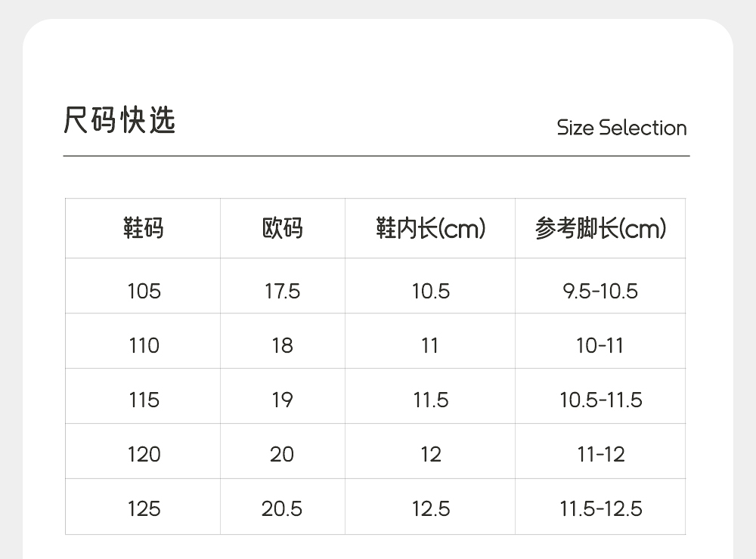Click EU size 17.5 cell
The width and height of the screenshot is (756, 559).
[x=282, y=291]
